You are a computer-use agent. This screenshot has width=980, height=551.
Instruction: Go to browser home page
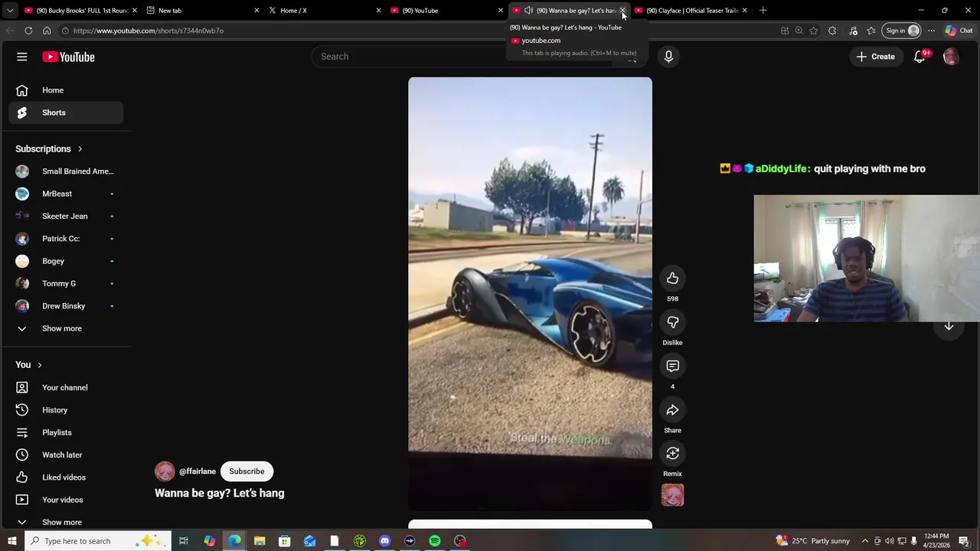47,31
